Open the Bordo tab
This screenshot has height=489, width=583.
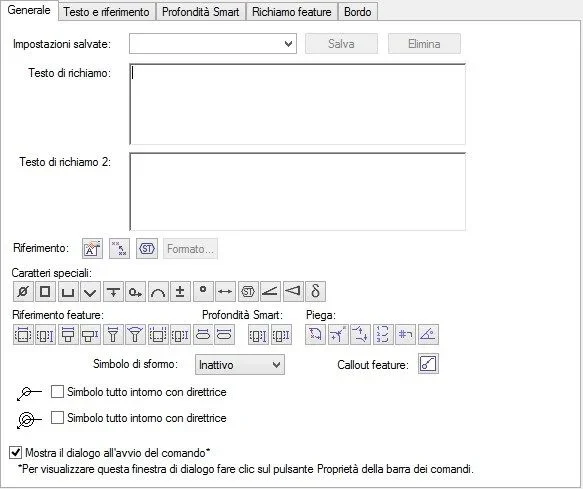point(358,12)
